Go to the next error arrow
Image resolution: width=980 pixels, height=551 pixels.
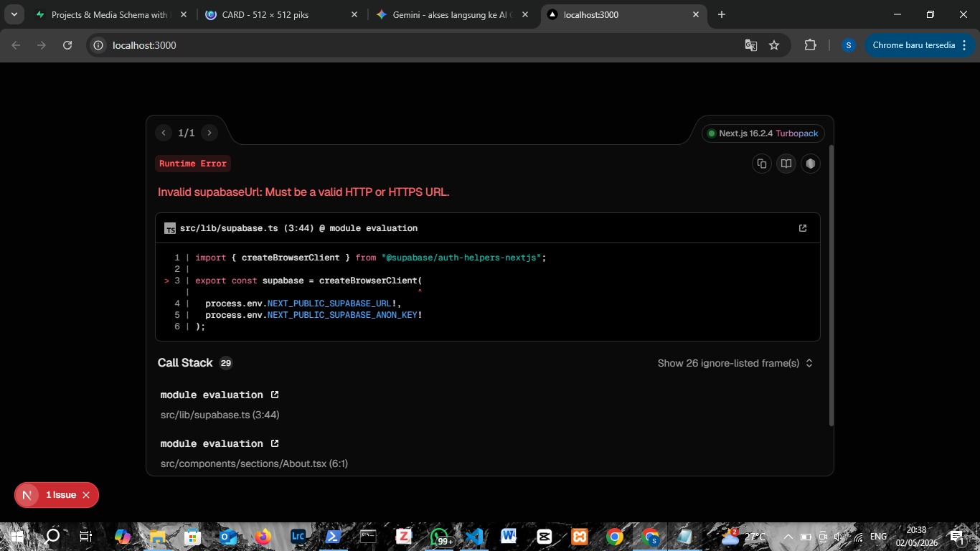(x=209, y=133)
